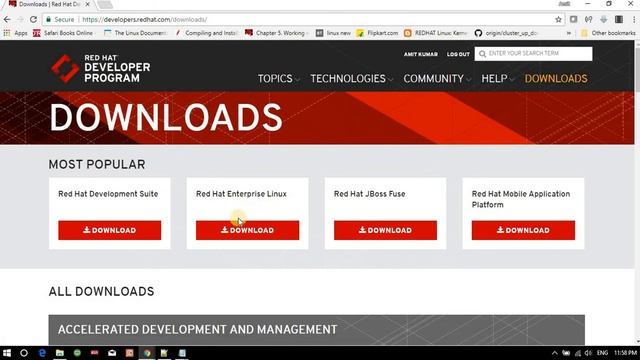Show overflow bookmarks chevron
Image resolution: width=640 pixels, height=360 pixels.
[569, 33]
